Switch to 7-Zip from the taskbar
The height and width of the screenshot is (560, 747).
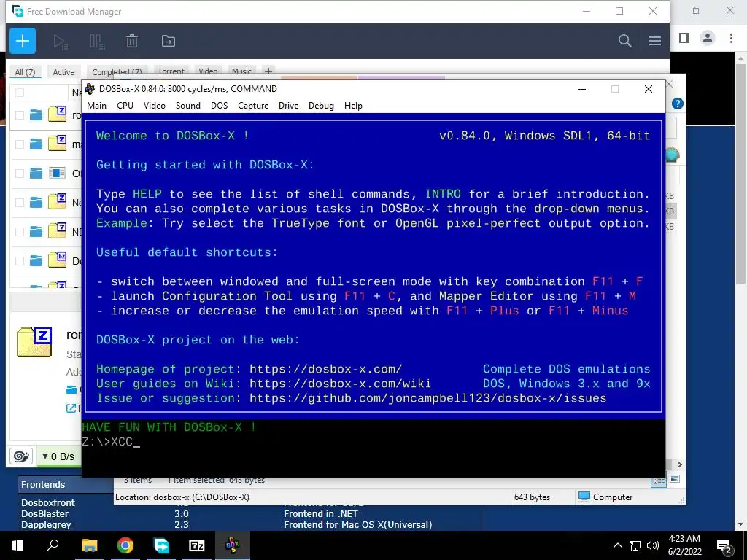coord(197,545)
